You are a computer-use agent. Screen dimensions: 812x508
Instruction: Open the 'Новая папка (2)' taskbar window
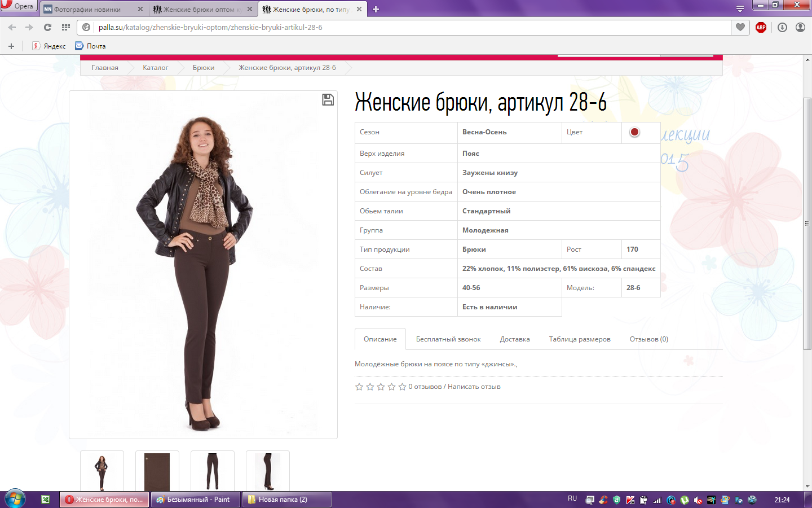point(286,500)
